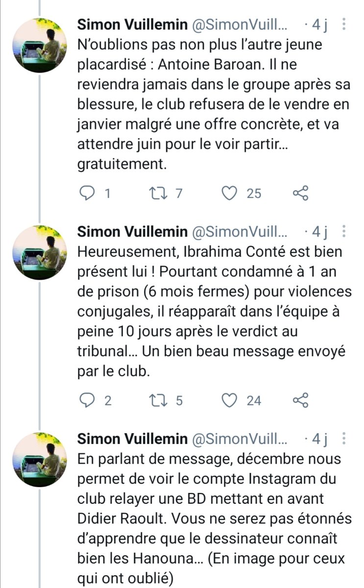The height and width of the screenshot is (588, 364).
Task: Reply to the Antoine Baroan tweet
Action: (86, 194)
